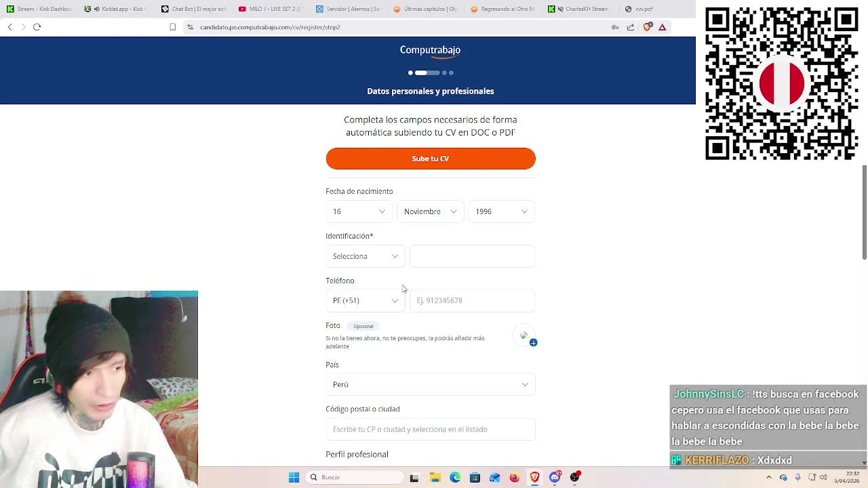The height and width of the screenshot is (488, 868).
Task: Click the Brave Rewards triangle icon
Action: [663, 27]
